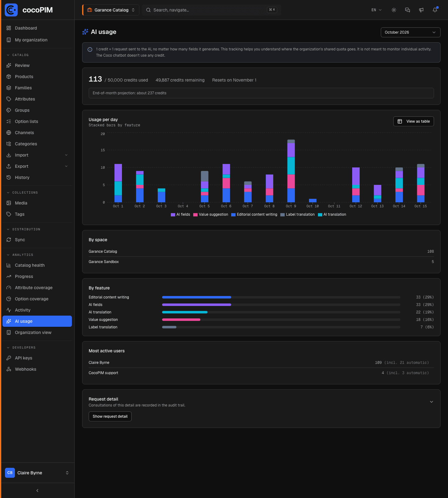Open the October 2026 month dropdown
The image size is (448, 498).
[x=410, y=32]
